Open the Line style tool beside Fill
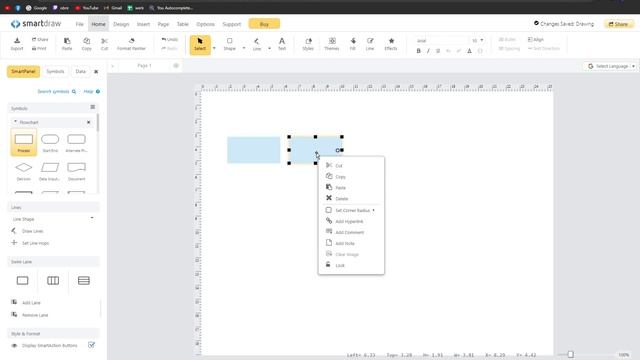This screenshot has width=640, height=360. coord(370,44)
